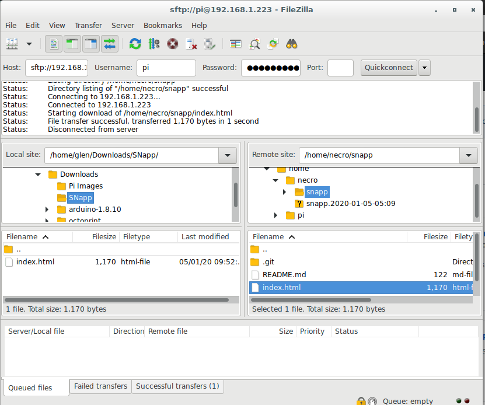The width and height of the screenshot is (485, 405).
Task: Sort local files by Filetype header
Action: click(x=148, y=237)
